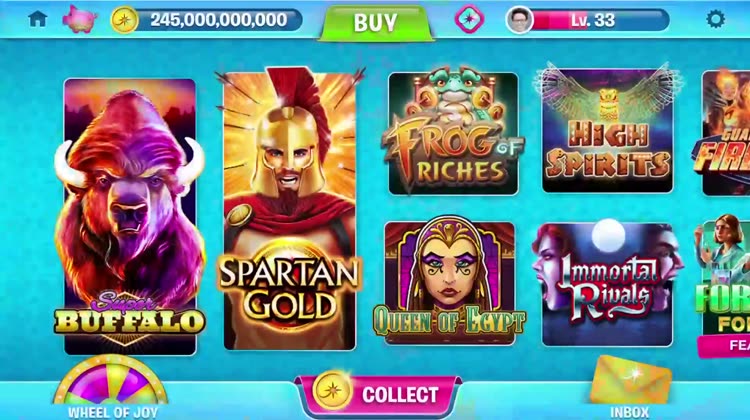Collect the coin bonus
Image resolution: width=750 pixels, height=420 pixels.
[x=378, y=393]
